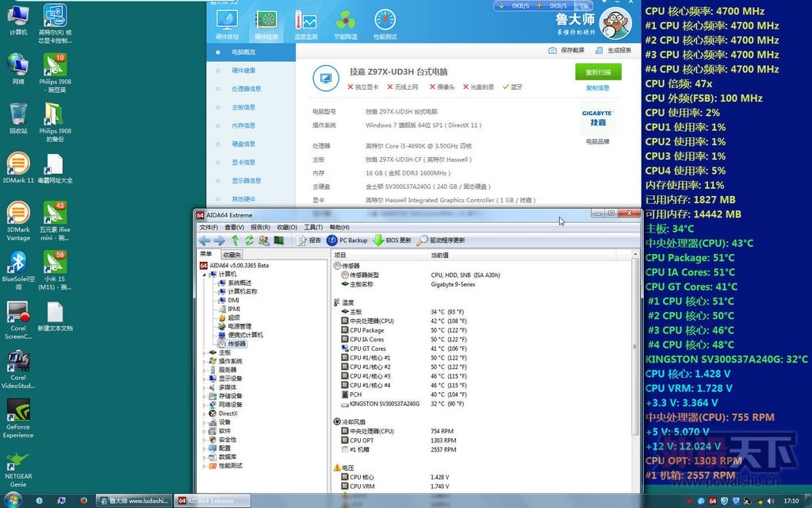Select 超频 item in AIDA64 tree
812x508 pixels.
click(x=229, y=317)
